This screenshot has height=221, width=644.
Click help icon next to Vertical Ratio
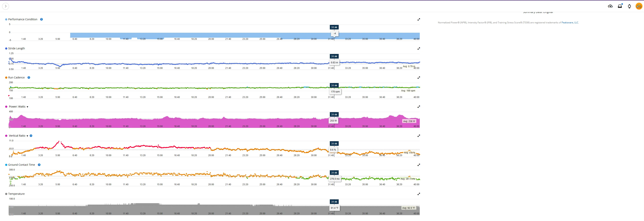(x=31, y=136)
